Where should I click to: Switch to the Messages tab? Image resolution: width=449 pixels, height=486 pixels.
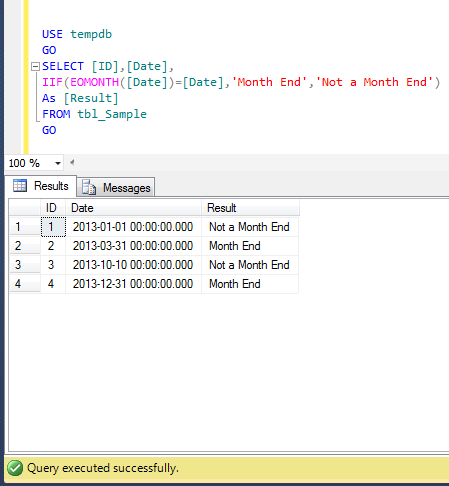pos(116,187)
